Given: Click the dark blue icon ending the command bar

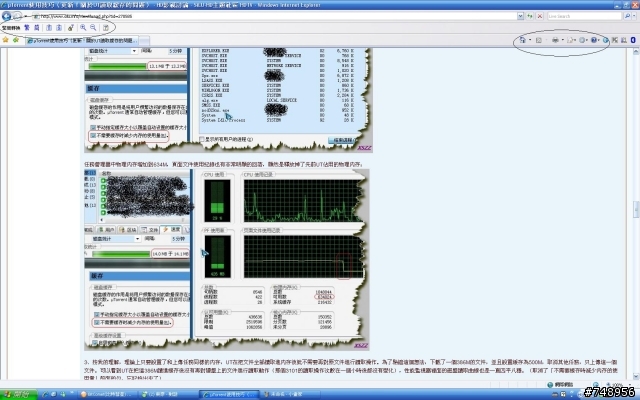Looking at the screenshot, I should click(x=633, y=40).
